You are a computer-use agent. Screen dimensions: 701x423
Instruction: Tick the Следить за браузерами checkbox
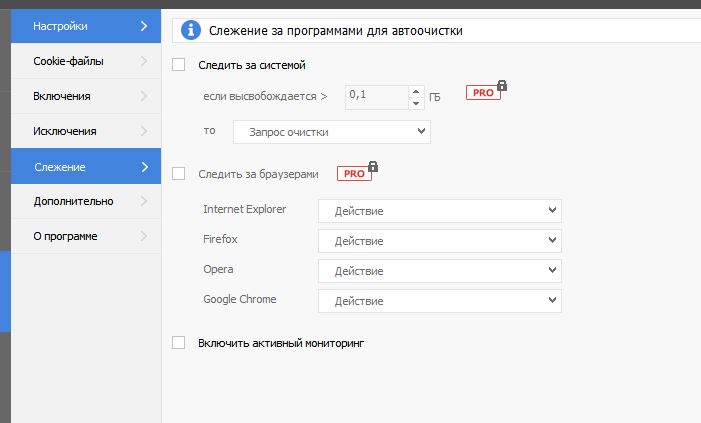(179, 173)
